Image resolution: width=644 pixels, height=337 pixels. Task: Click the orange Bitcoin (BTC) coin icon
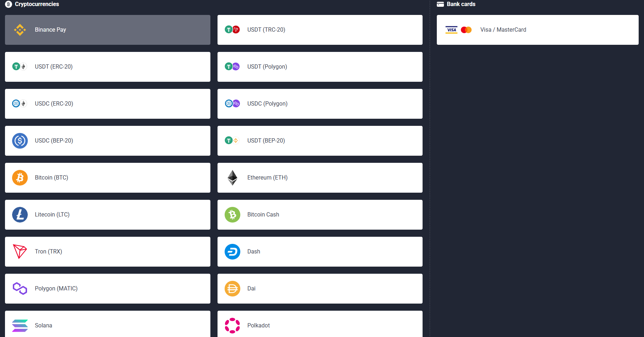click(20, 178)
